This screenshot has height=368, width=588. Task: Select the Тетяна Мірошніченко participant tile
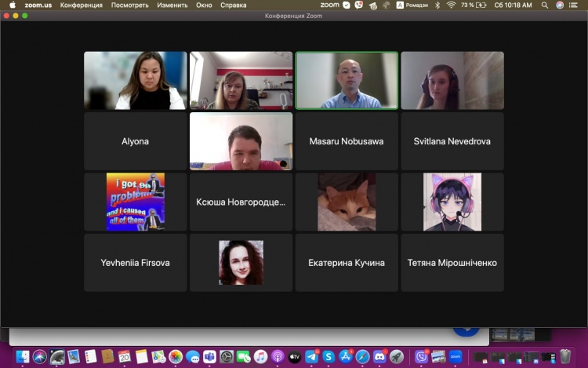(452, 263)
